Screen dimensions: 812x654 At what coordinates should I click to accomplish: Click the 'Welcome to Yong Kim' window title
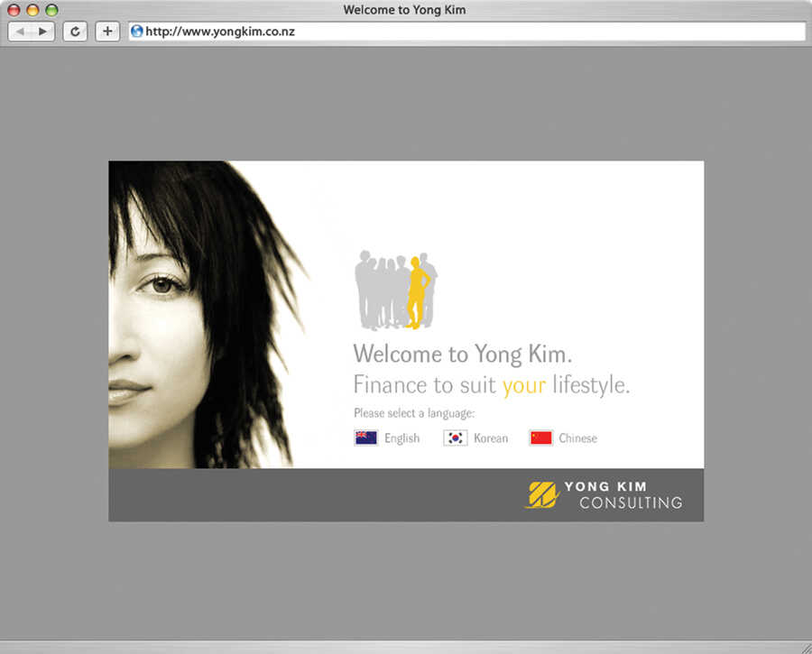coord(404,10)
